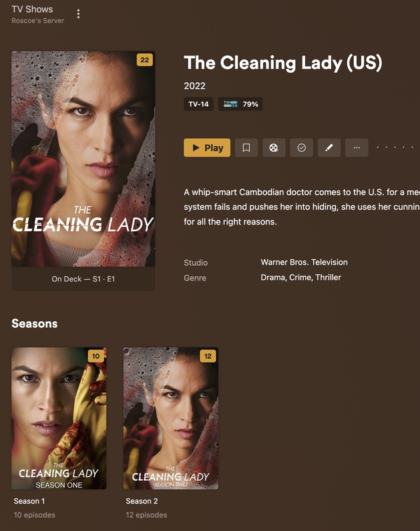Edit show metadata pencil icon
The image size is (420, 531).
(x=329, y=148)
